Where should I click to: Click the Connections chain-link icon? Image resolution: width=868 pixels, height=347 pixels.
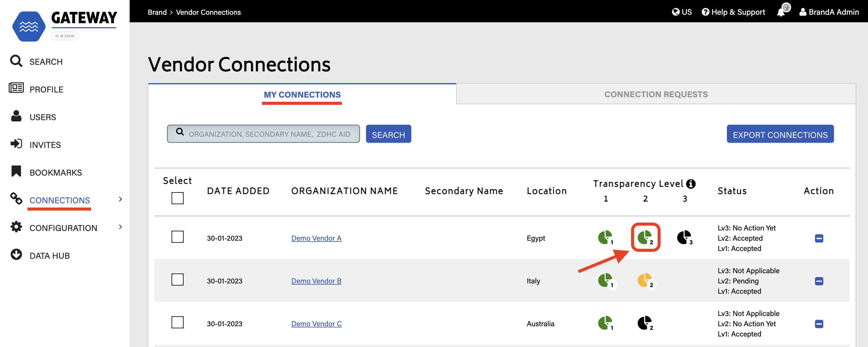pos(16,199)
